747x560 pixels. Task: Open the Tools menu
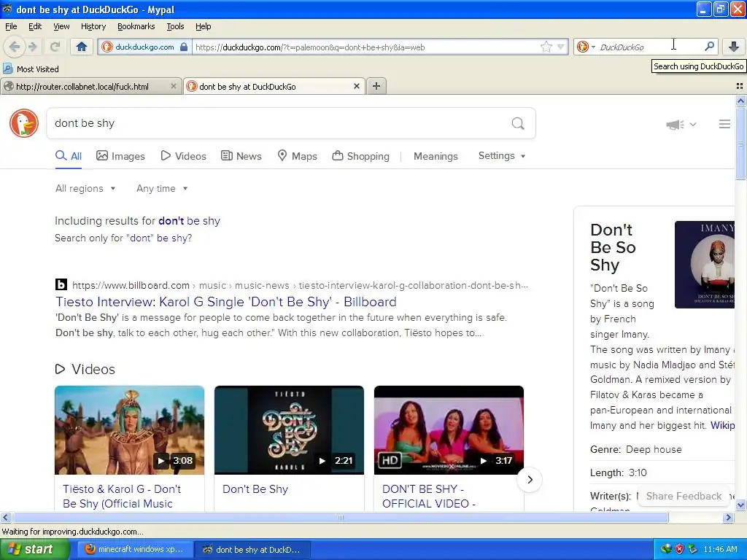(x=175, y=26)
